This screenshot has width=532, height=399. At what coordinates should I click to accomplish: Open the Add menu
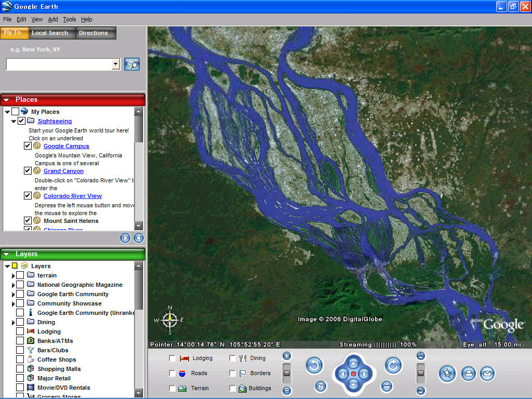coord(52,19)
